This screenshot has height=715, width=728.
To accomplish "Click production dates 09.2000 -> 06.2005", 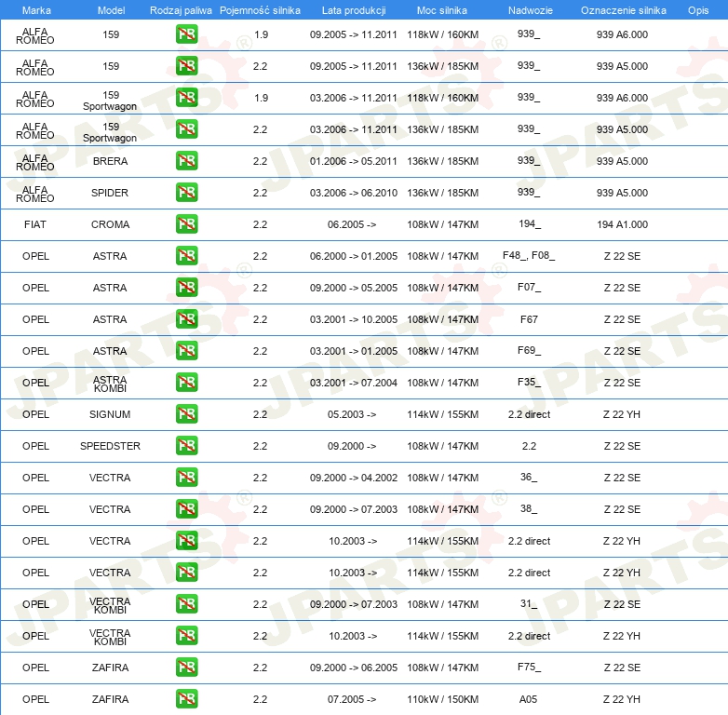I will (354, 668).
